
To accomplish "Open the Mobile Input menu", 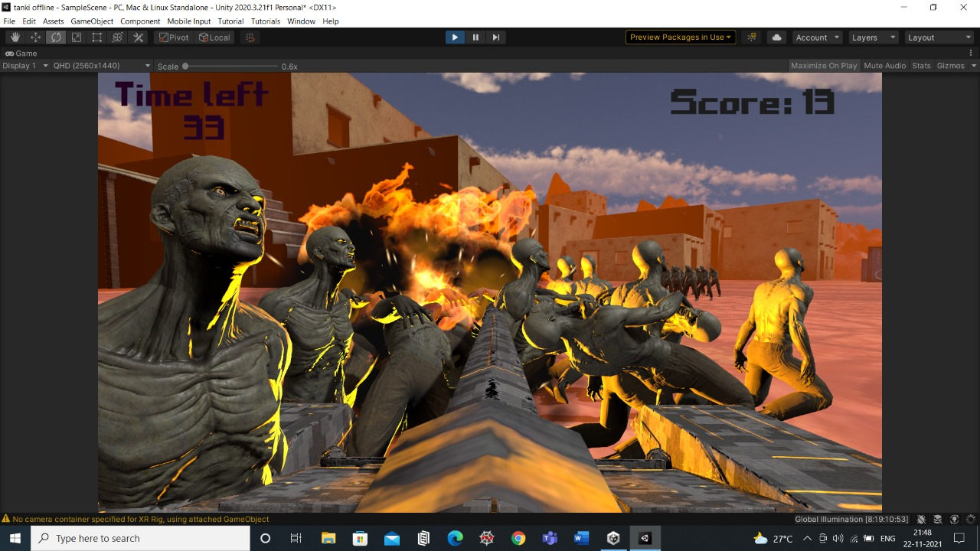I will (x=188, y=21).
